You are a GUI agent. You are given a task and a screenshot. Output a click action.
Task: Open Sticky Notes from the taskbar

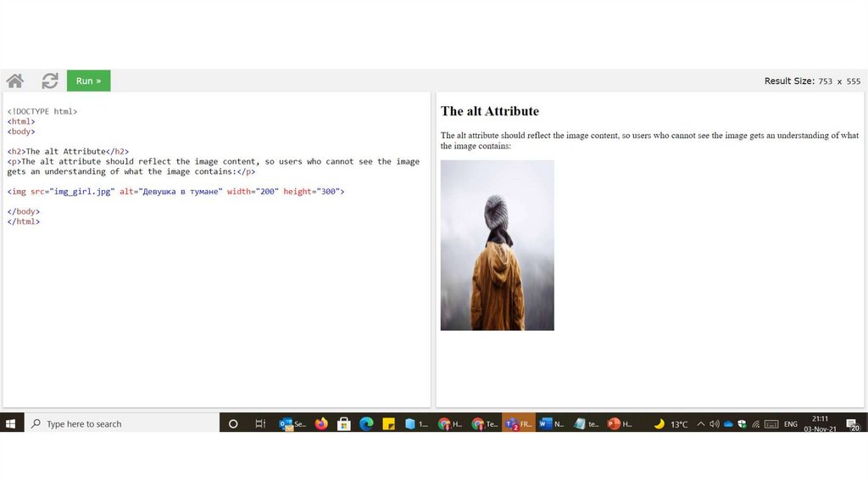tap(389, 423)
